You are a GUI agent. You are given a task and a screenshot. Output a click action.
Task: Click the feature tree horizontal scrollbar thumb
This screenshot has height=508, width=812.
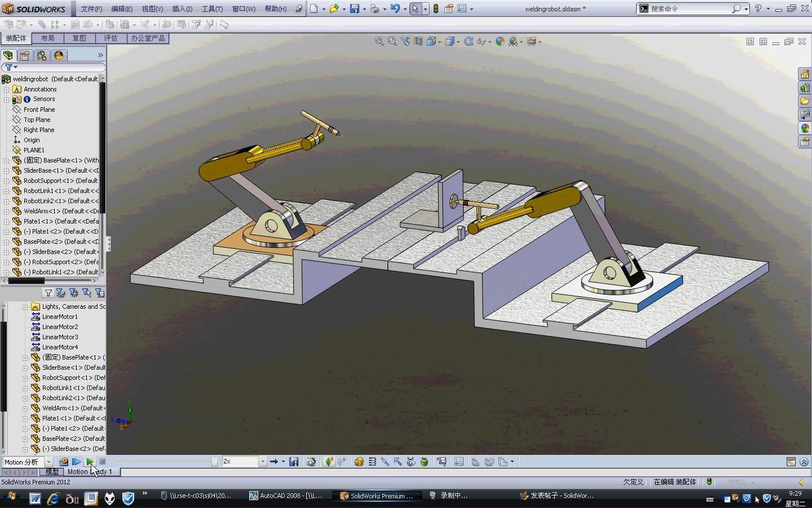pos(26,281)
